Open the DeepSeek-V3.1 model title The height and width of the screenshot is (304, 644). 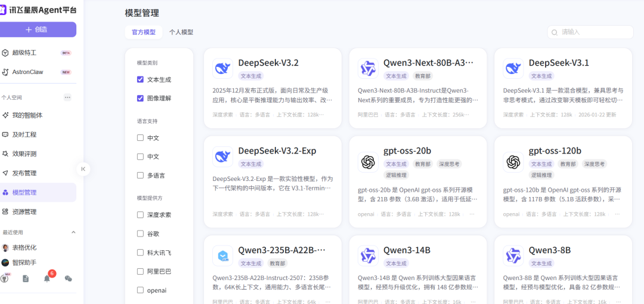(559, 63)
